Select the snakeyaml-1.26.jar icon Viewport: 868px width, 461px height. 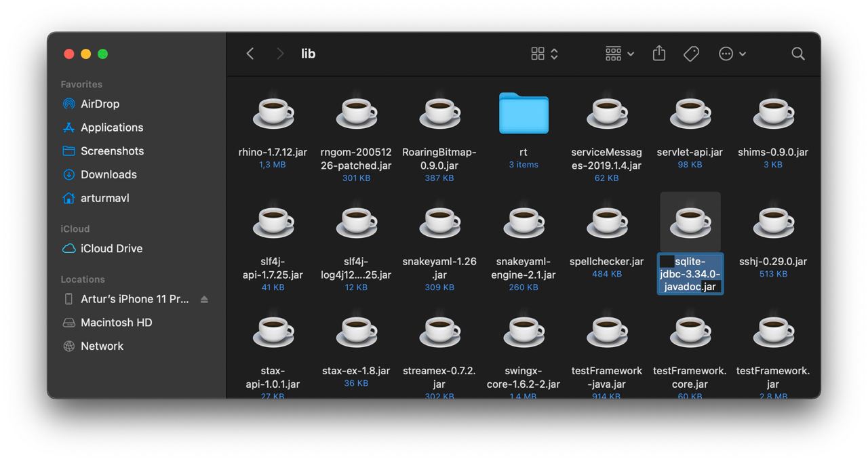pos(440,222)
